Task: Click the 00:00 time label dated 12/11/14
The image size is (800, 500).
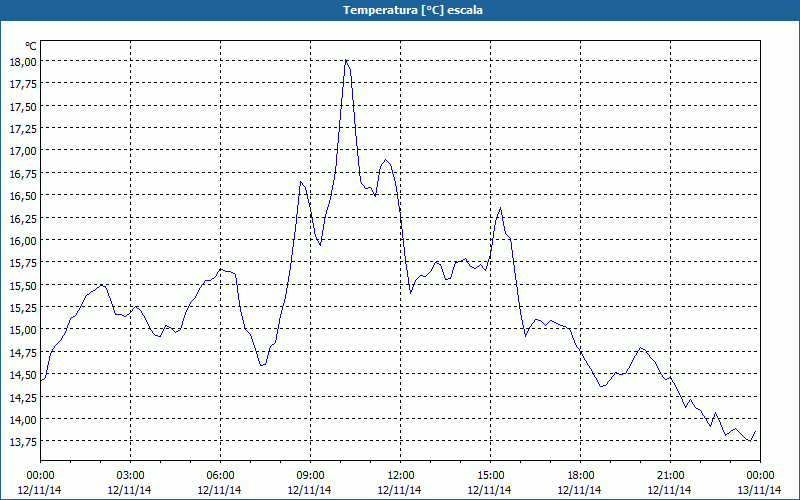Action: 40,476
